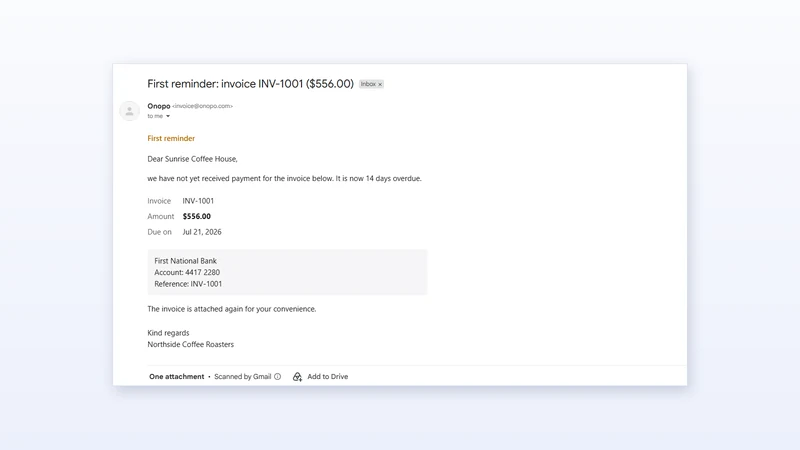Click the 'Due on' field label

point(159,232)
